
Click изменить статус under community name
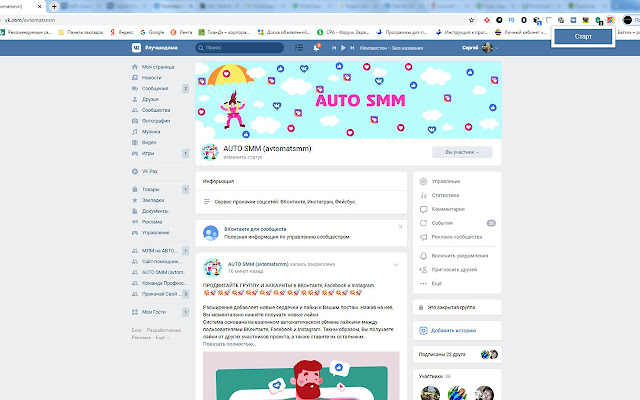tap(243, 157)
